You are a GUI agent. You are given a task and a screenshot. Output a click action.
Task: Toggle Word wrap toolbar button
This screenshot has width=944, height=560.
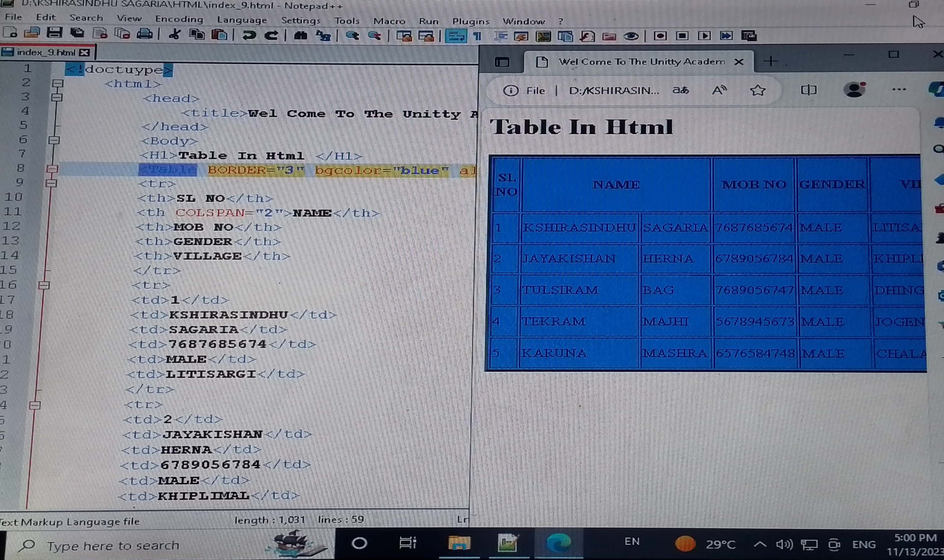(x=456, y=36)
